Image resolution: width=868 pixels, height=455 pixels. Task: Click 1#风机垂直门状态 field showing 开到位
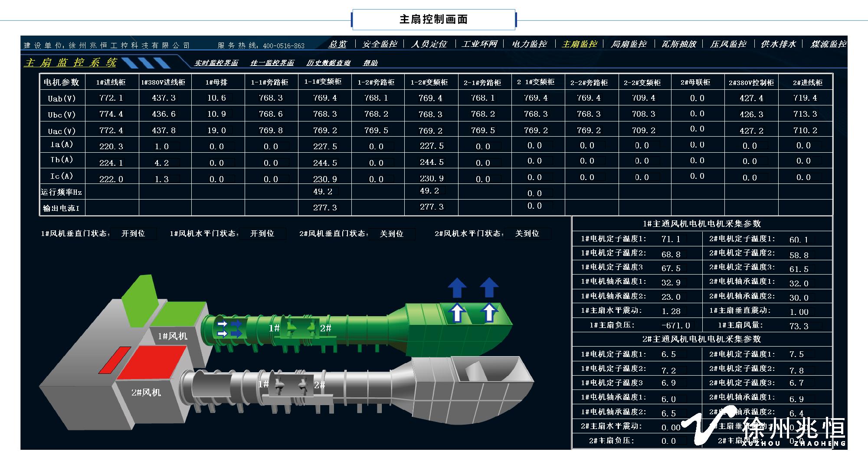coord(133,234)
